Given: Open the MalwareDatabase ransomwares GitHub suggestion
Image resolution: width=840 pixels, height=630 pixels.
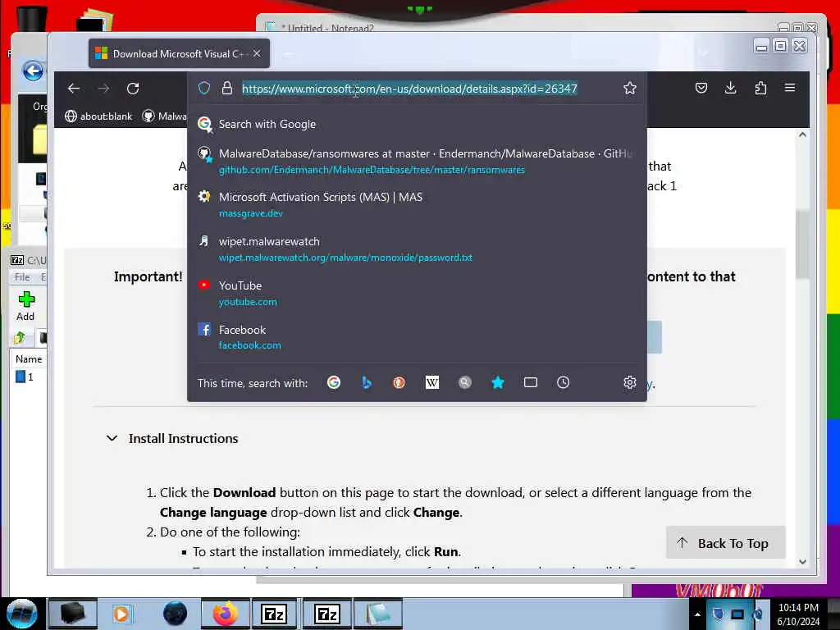Looking at the screenshot, I should click(417, 162).
